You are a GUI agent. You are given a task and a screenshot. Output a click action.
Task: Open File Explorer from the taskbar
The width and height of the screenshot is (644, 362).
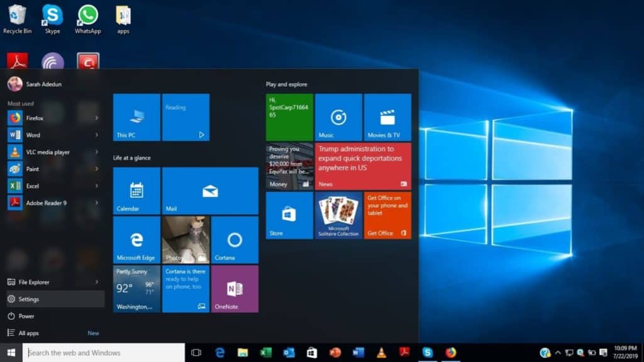click(x=243, y=353)
